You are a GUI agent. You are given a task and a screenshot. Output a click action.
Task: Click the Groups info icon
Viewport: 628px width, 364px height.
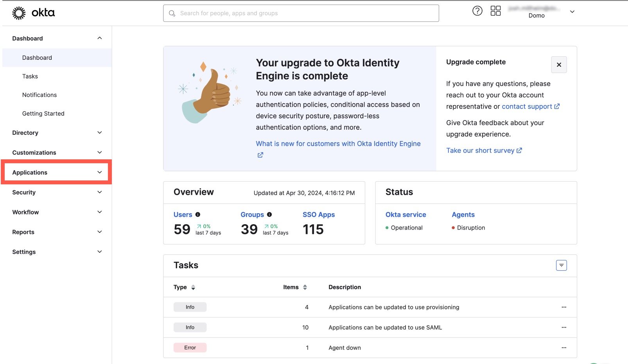coord(269,214)
